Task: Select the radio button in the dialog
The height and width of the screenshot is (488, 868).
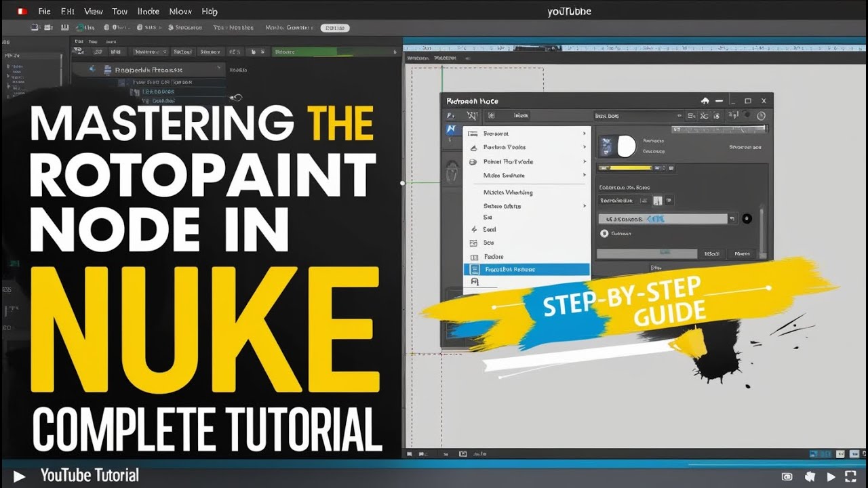Action: [x=604, y=233]
